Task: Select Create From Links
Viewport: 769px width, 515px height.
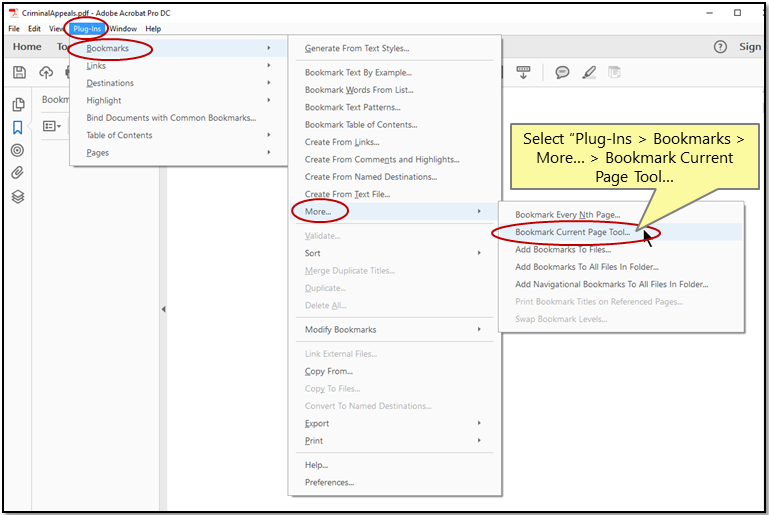Action: pos(342,142)
